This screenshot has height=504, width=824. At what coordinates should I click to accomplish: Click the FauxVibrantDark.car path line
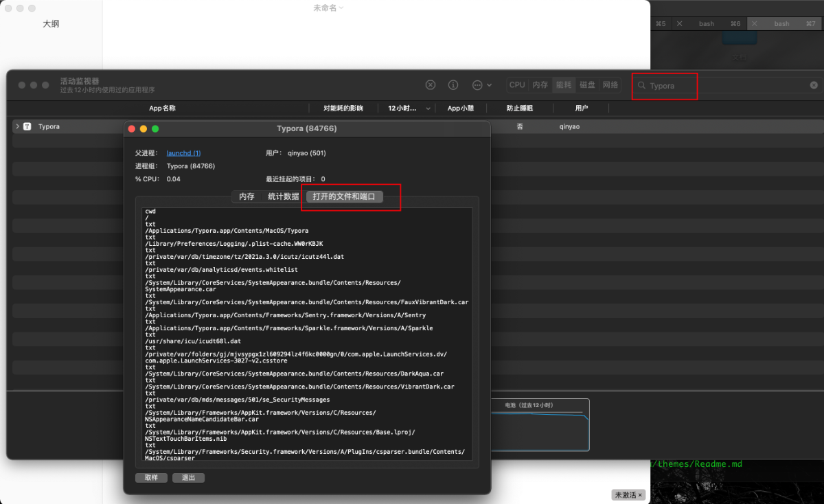click(x=307, y=302)
